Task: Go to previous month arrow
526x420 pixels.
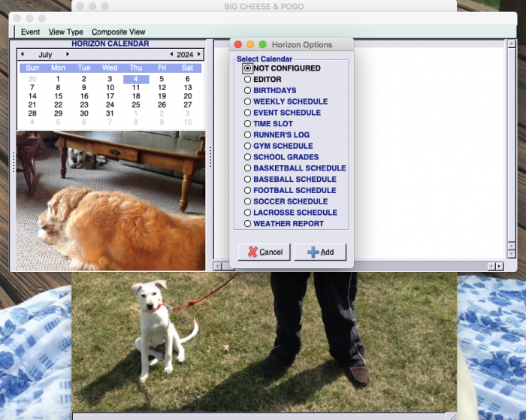Action: 23,55
